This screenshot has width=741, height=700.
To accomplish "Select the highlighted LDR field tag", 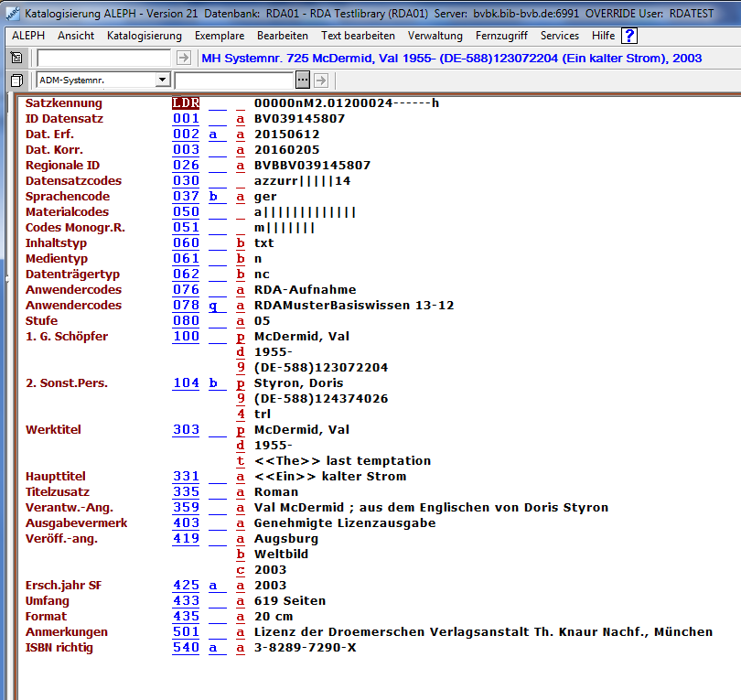I will [x=186, y=103].
